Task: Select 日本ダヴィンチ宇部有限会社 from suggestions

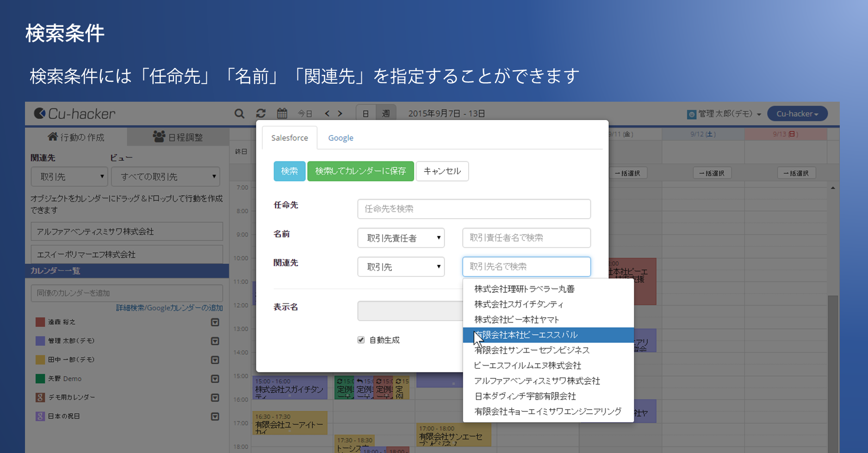Action: (x=548, y=396)
